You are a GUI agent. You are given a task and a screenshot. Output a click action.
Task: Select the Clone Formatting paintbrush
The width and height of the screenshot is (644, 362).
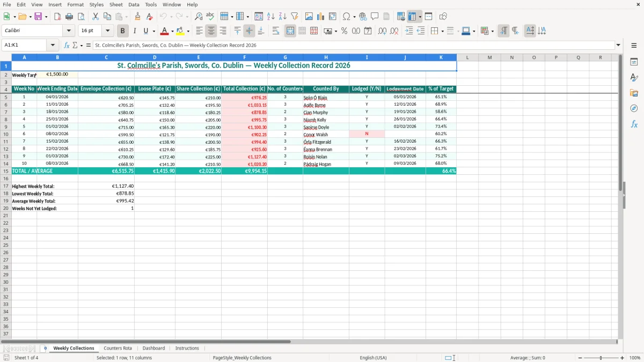(x=138, y=17)
